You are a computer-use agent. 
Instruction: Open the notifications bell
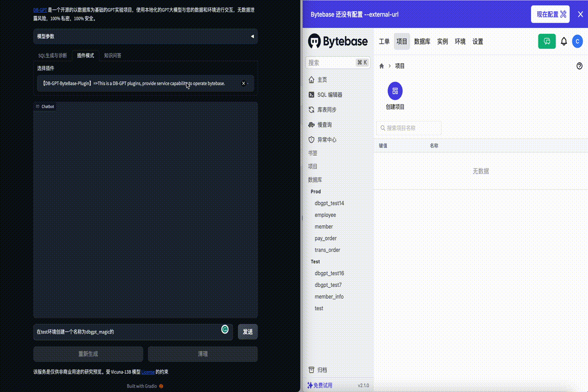point(564,42)
